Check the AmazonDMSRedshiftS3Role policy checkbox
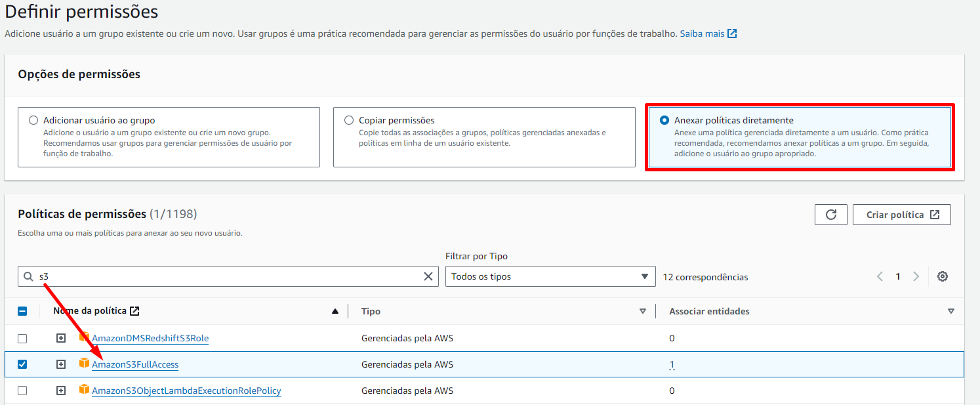This screenshot has width=980, height=405. point(22,339)
